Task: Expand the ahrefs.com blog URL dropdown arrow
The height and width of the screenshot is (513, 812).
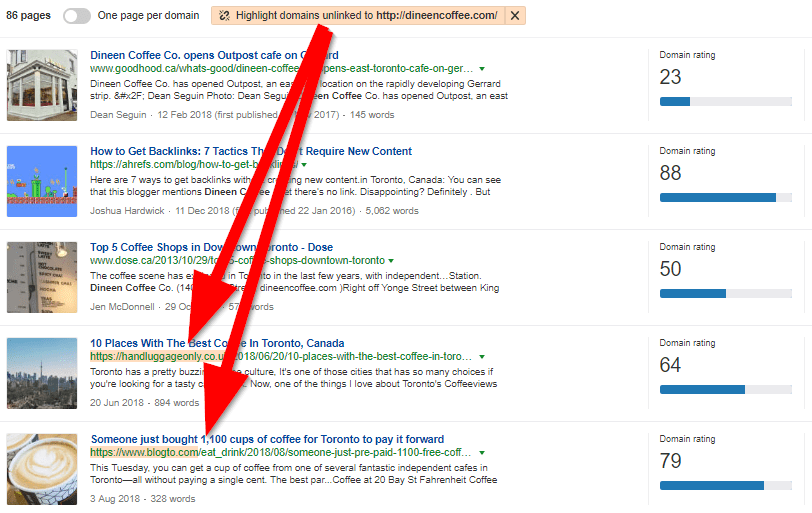Action: pyautogui.click(x=304, y=165)
